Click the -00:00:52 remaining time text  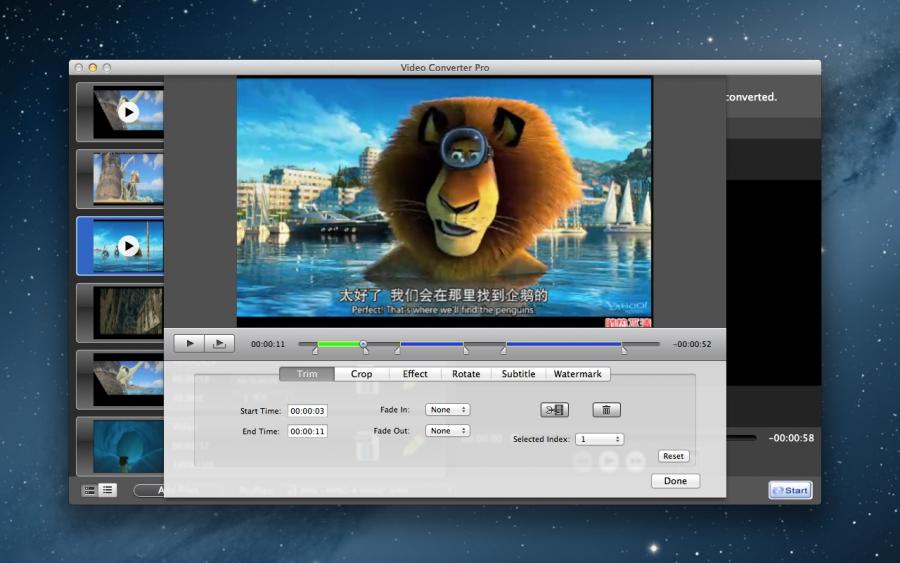[x=692, y=344]
